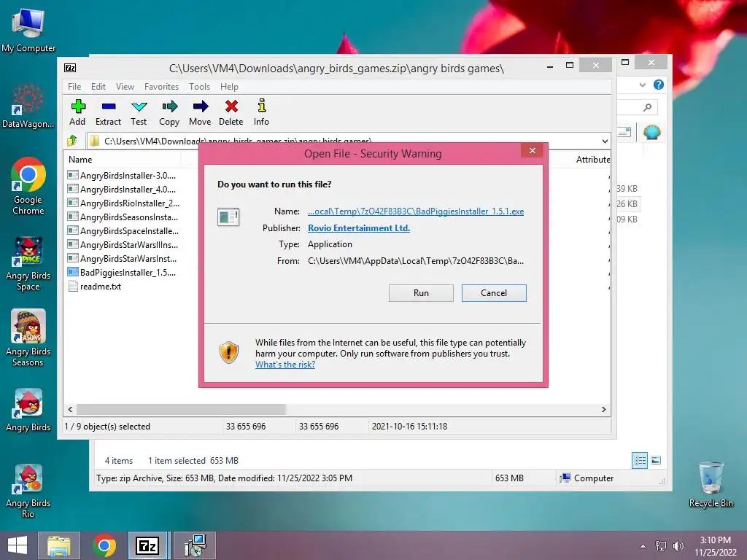747x560 pixels.
Task: Select AngryBirdsSeasonsInstaller file
Action: coord(123,217)
